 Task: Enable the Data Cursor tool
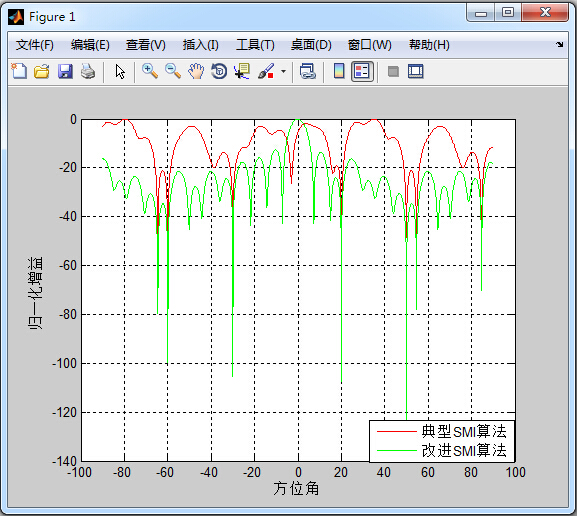[242, 71]
